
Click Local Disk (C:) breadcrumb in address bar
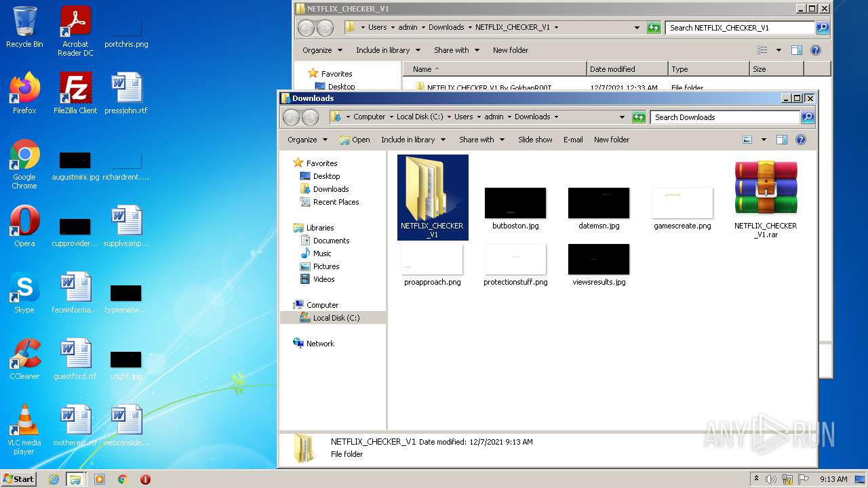tap(420, 117)
